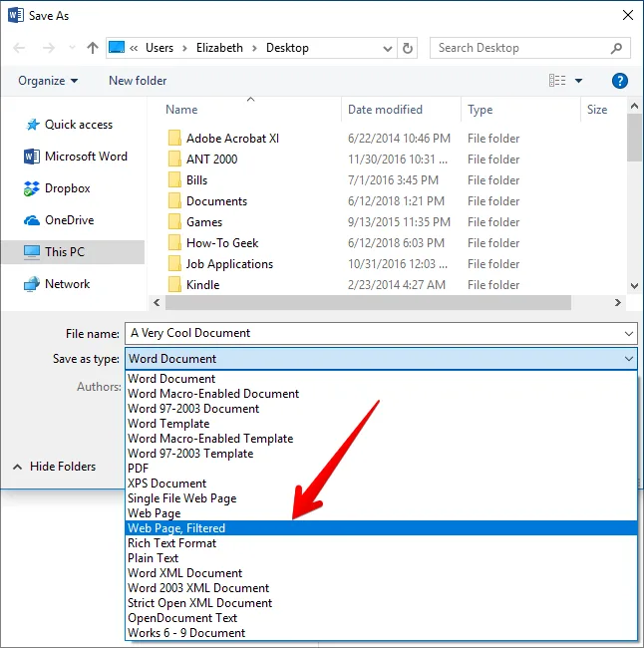Click the up-arrow parent folder button
The height and width of the screenshot is (648, 644).
click(93, 48)
